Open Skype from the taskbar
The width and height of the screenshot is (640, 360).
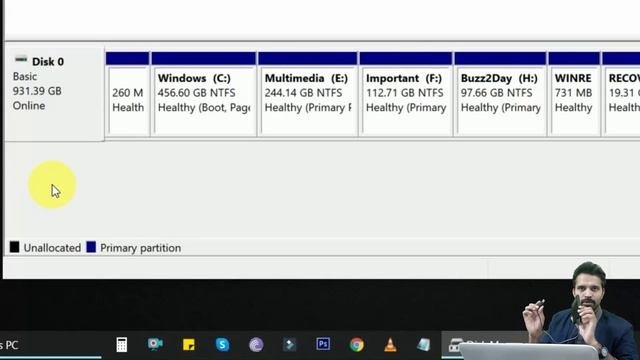click(x=222, y=344)
